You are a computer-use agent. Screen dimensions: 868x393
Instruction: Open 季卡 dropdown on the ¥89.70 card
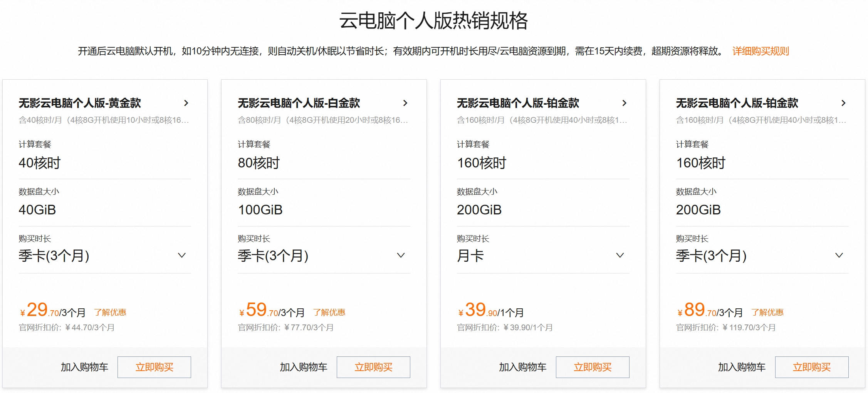762,256
